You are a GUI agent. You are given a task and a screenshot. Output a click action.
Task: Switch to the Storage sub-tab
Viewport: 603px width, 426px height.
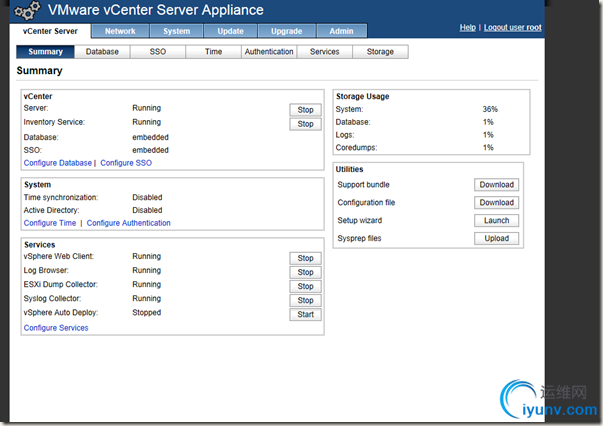pyautogui.click(x=379, y=51)
